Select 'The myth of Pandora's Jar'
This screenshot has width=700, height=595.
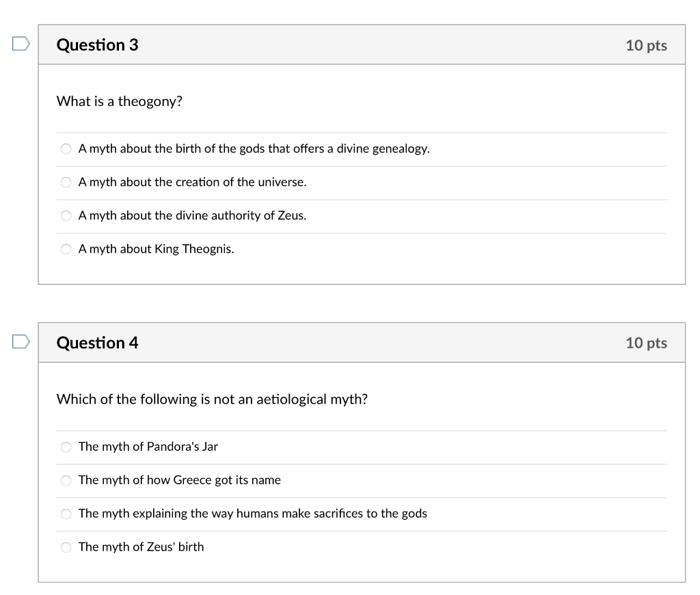pyautogui.click(x=66, y=447)
